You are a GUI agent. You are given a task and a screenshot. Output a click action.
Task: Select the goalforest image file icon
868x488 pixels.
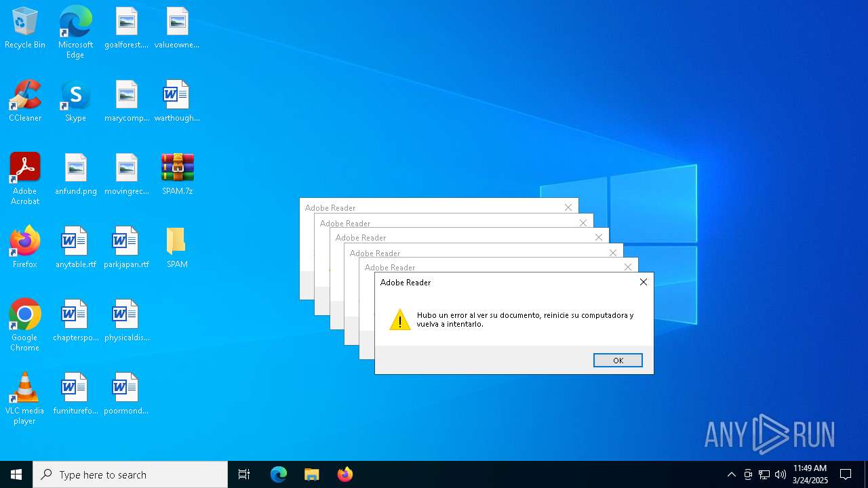(126, 28)
